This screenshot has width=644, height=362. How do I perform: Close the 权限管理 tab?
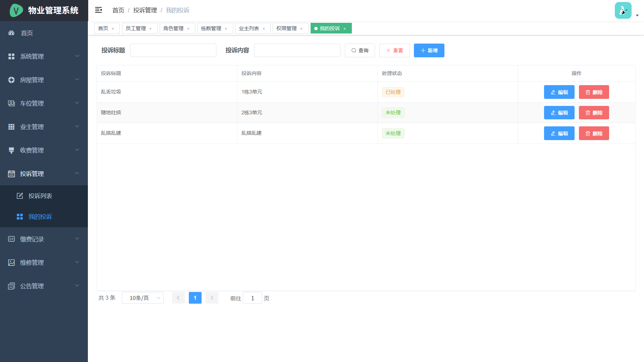[x=302, y=28]
